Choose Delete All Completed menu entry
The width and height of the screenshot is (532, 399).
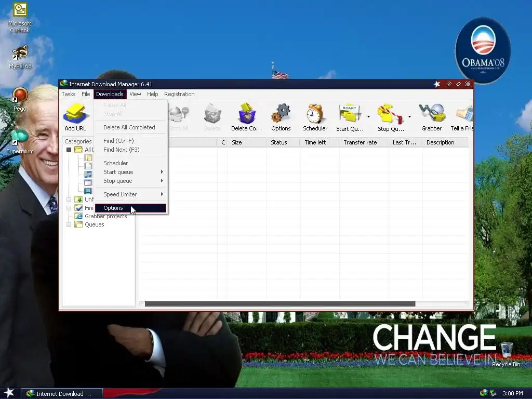(x=130, y=127)
